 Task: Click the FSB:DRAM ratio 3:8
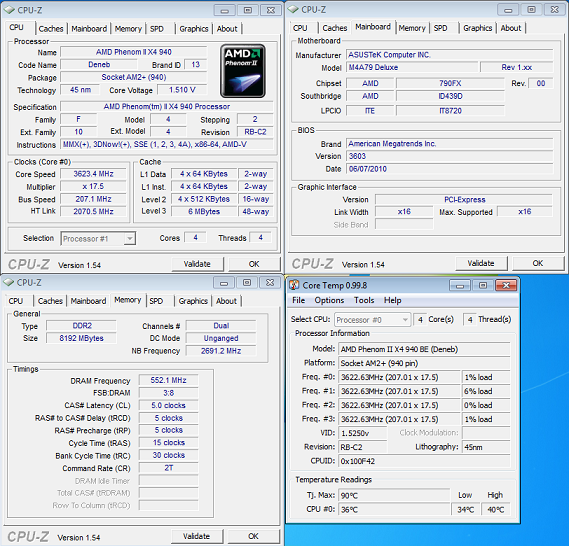pos(168,393)
